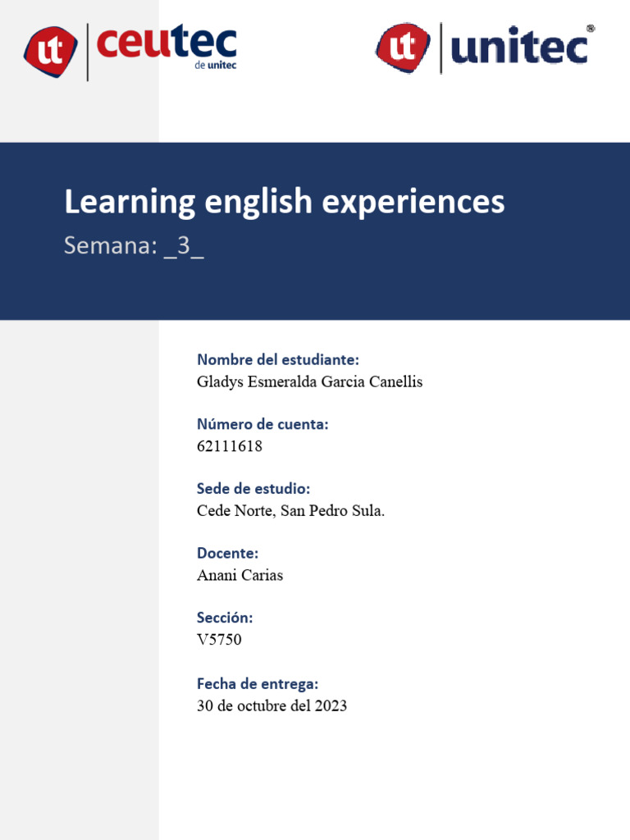Image resolution: width=630 pixels, height=840 pixels.
Task: Click the red UT shield in Ceutec logo
Action: (50, 51)
